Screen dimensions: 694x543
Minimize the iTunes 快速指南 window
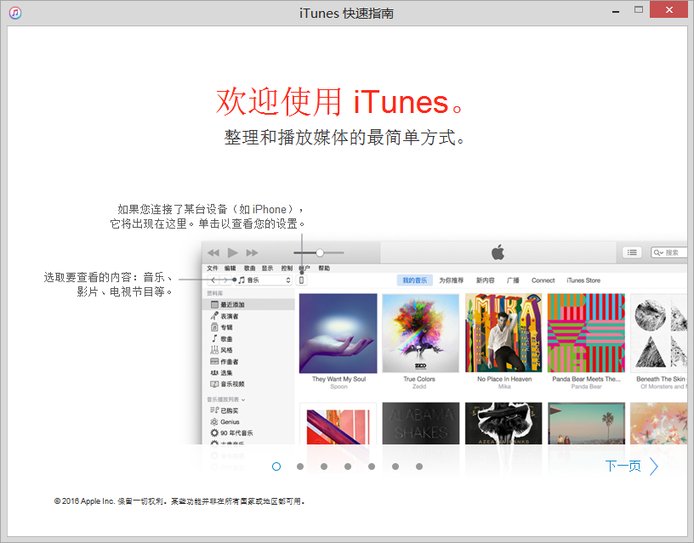click(x=616, y=12)
